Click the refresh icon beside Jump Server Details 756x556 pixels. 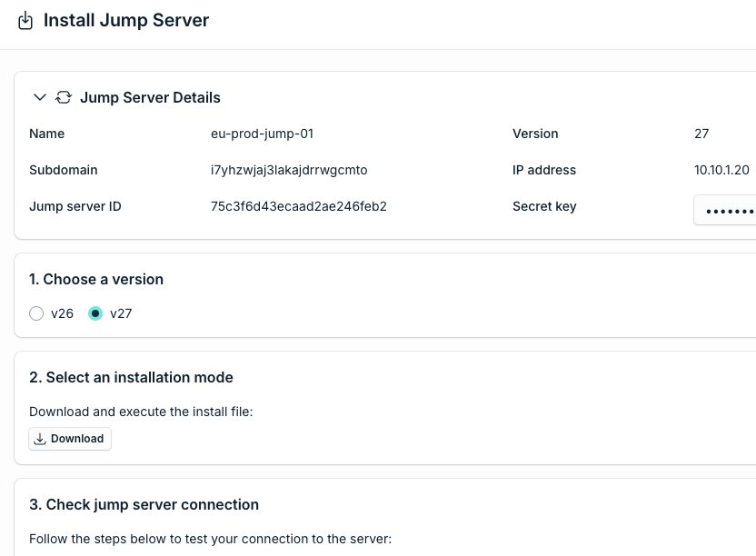click(x=64, y=97)
